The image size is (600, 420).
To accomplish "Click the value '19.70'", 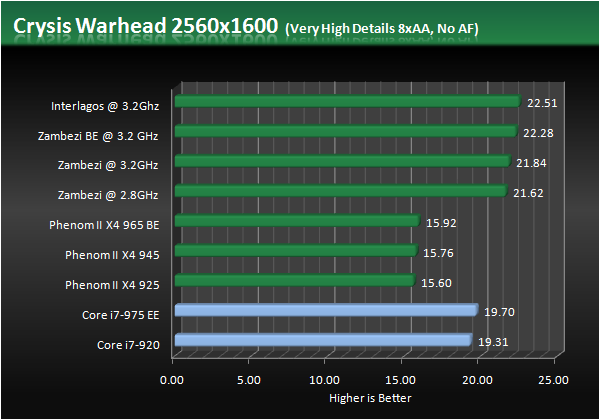I will pyautogui.click(x=500, y=312).
